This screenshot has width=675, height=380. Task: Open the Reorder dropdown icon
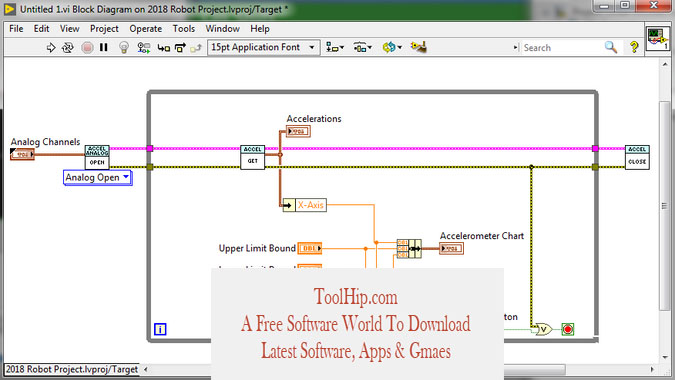[x=392, y=47]
